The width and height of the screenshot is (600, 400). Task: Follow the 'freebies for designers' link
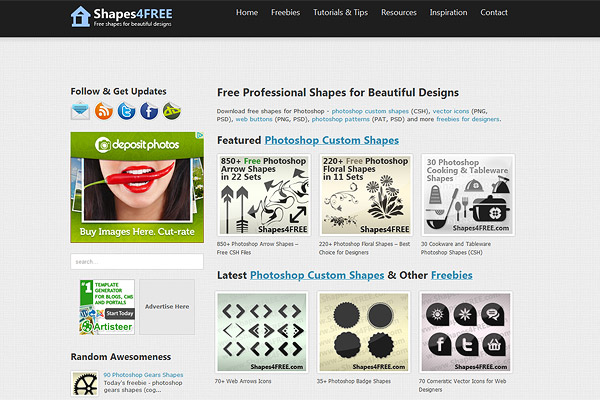tap(468, 119)
